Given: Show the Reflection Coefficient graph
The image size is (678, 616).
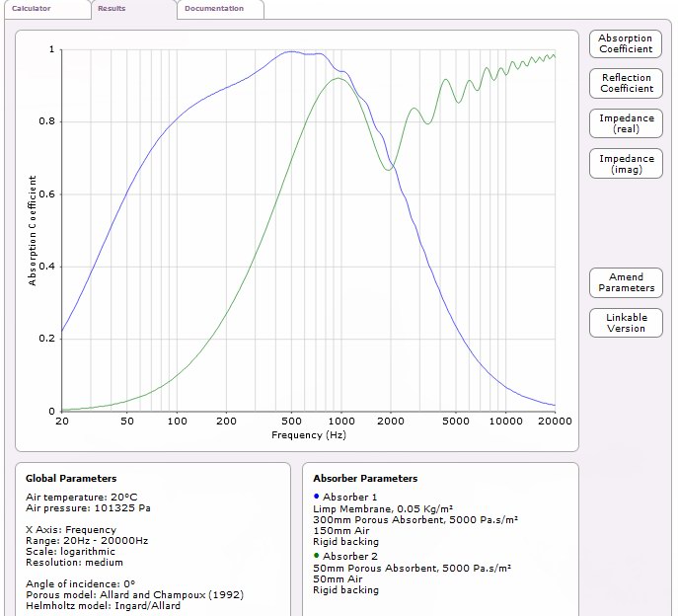Looking at the screenshot, I should 626,83.
